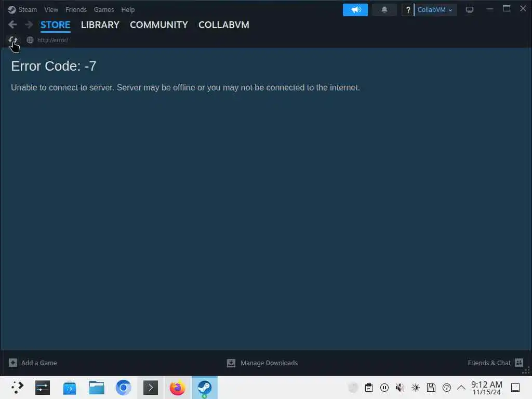The image size is (532, 399).
Task: Click Add a Game
Action: (39, 363)
